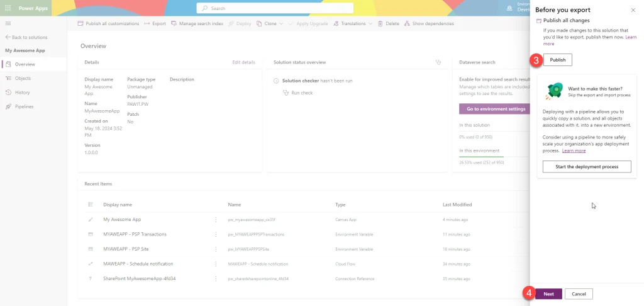Screen dimensions: 644x306
Task: Open Pipelines in left navigation
Action: pyautogui.click(x=33, y=106)
